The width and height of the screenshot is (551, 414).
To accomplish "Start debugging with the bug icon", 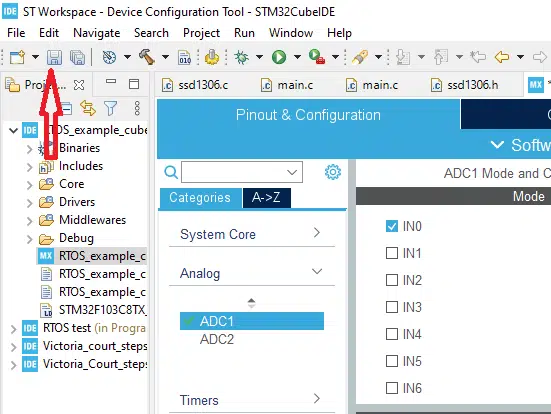I will click(x=241, y=57).
